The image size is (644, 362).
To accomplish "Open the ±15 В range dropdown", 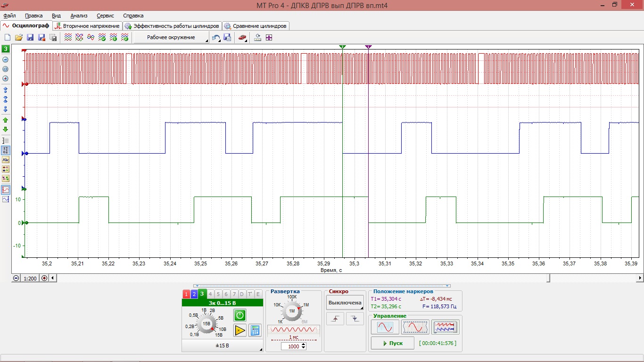I will tap(222, 346).
